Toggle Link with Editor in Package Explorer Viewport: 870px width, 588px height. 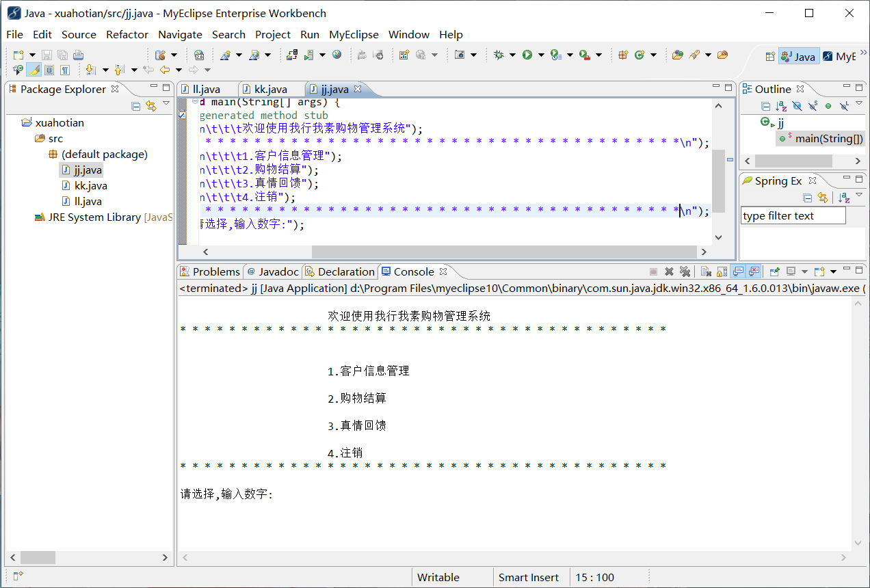151,106
